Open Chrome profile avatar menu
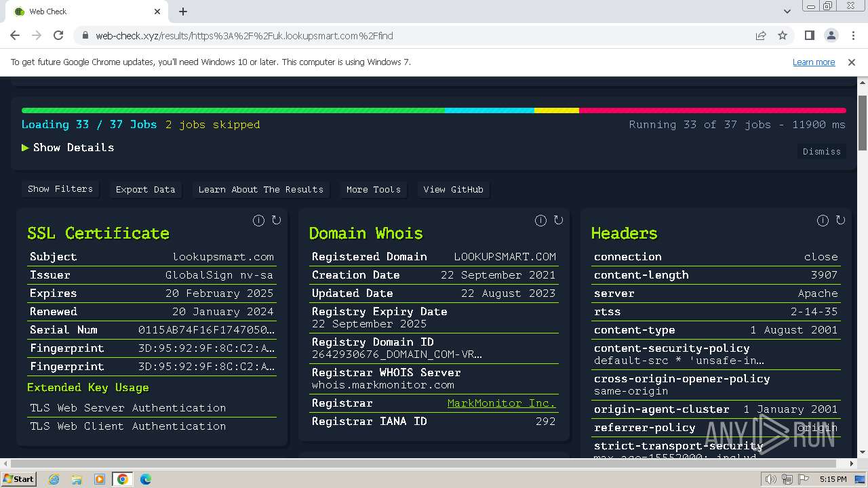 (x=831, y=36)
